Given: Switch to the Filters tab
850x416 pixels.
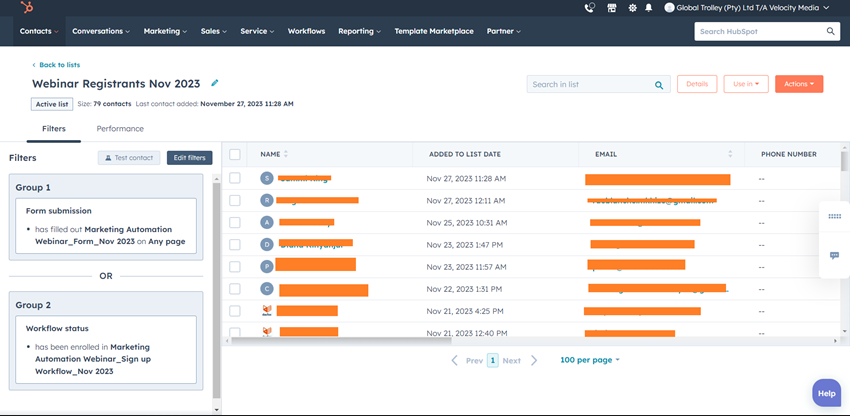Looking at the screenshot, I should [x=54, y=129].
